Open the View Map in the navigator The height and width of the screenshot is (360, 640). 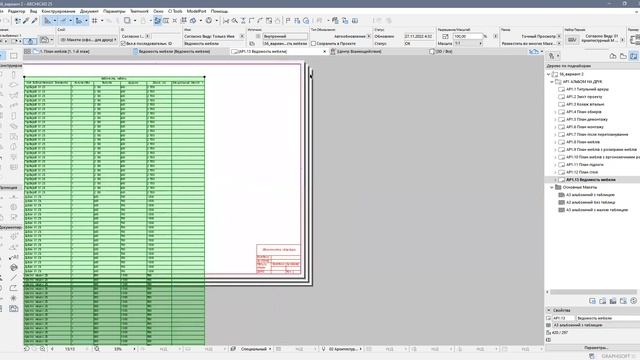(623, 56)
